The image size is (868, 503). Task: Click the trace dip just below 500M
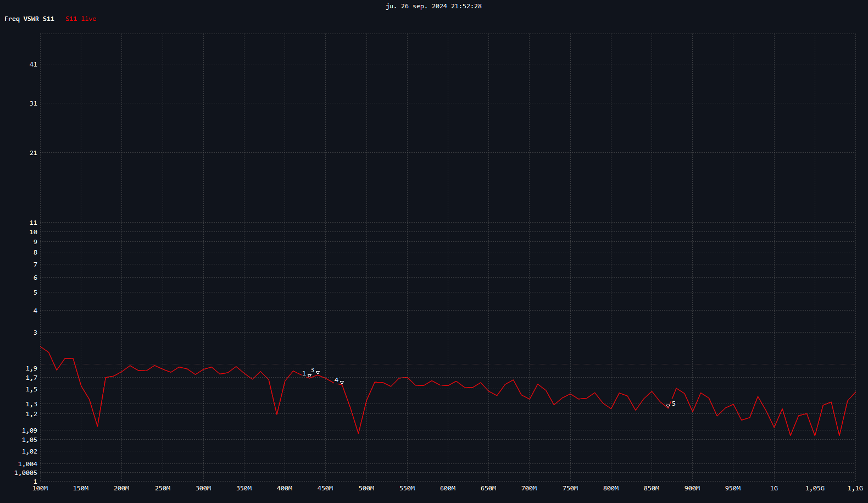pyautogui.click(x=358, y=433)
